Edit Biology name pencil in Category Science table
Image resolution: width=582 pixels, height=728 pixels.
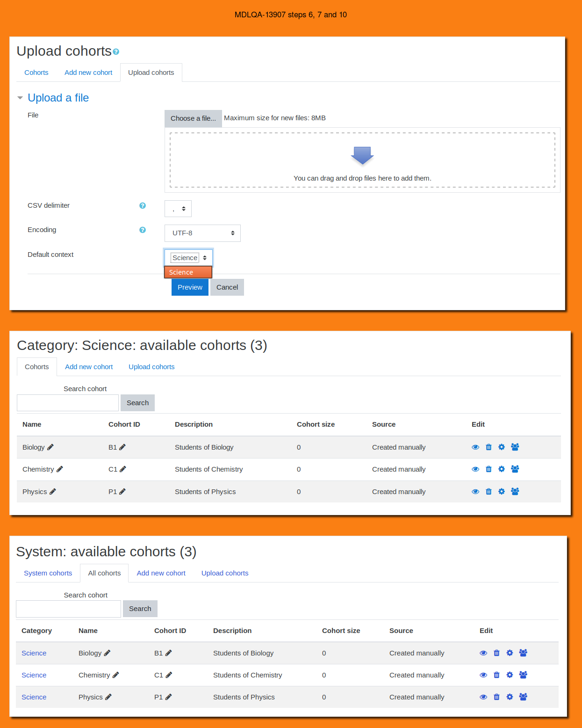(50, 447)
